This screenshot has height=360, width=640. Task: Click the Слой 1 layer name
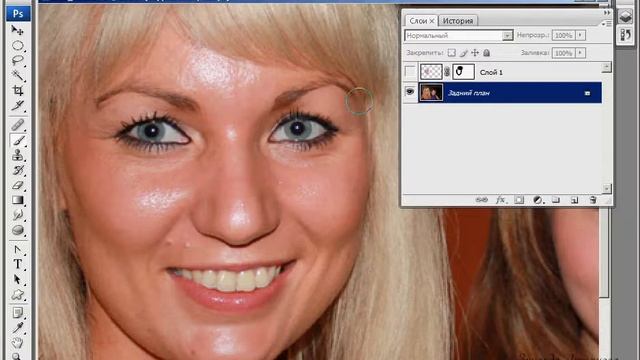tap(491, 72)
